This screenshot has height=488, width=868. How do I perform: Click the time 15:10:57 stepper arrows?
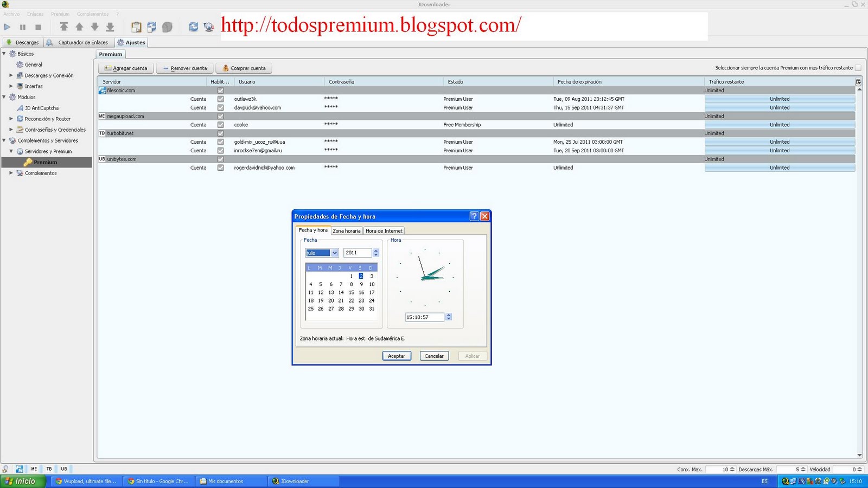point(449,317)
